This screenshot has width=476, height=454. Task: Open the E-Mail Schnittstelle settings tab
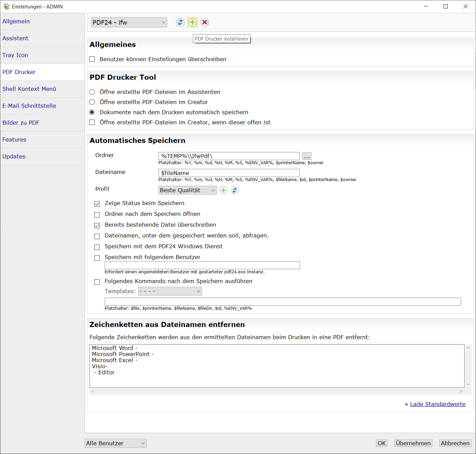(x=29, y=106)
